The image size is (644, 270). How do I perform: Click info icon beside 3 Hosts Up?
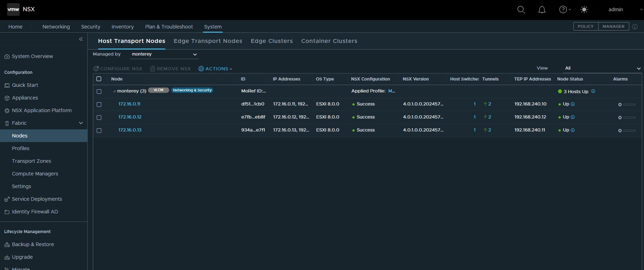[x=593, y=91]
